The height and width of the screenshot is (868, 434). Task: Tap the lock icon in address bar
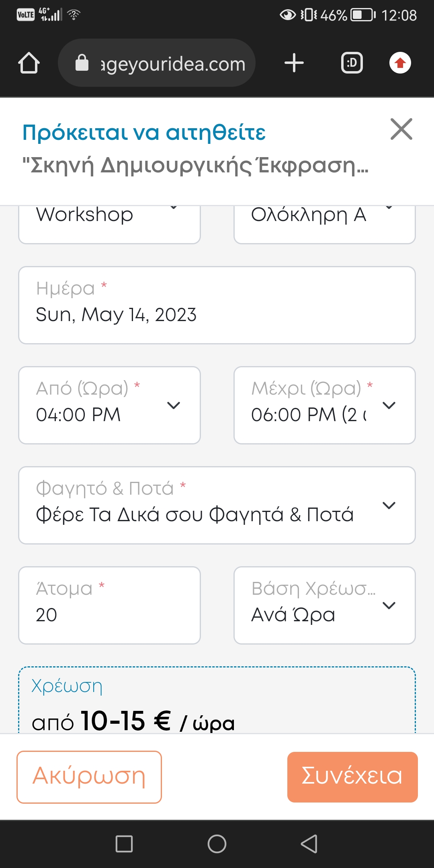coord(82,63)
